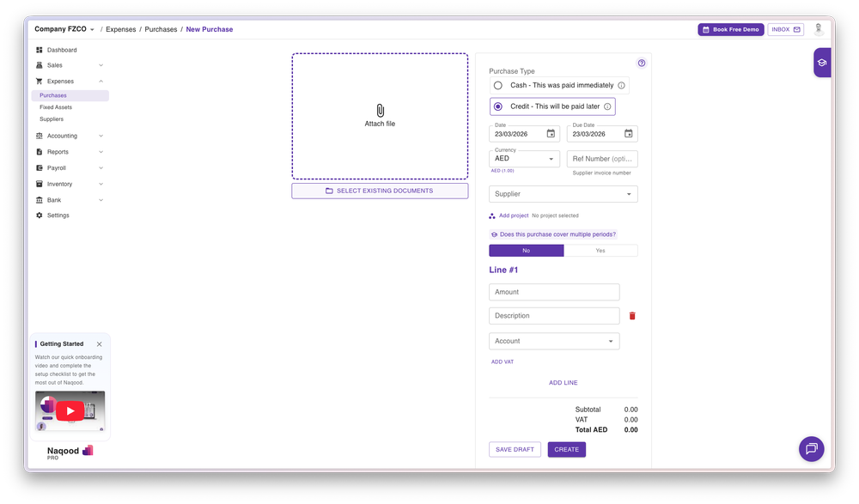
Task: Select the Payroll icon
Action: (x=38, y=167)
